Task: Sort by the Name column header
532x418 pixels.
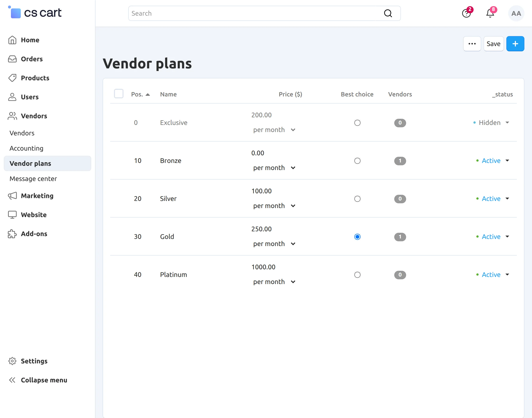Action: pos(168,94)
